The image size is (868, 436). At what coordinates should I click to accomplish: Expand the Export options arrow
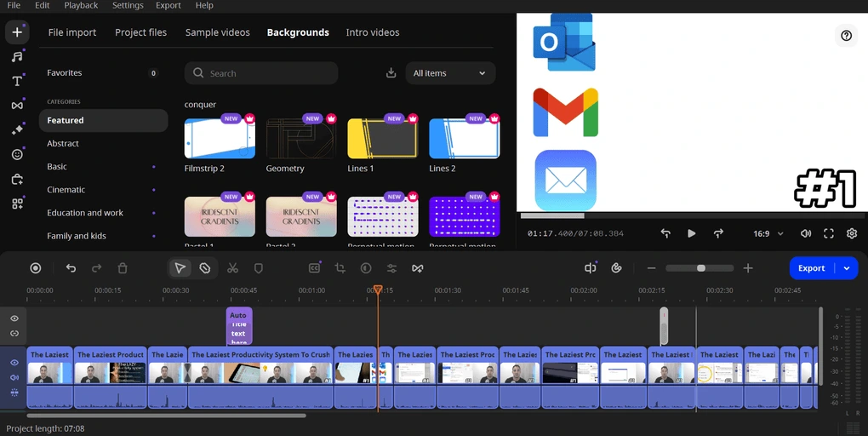tap(847, 268)
